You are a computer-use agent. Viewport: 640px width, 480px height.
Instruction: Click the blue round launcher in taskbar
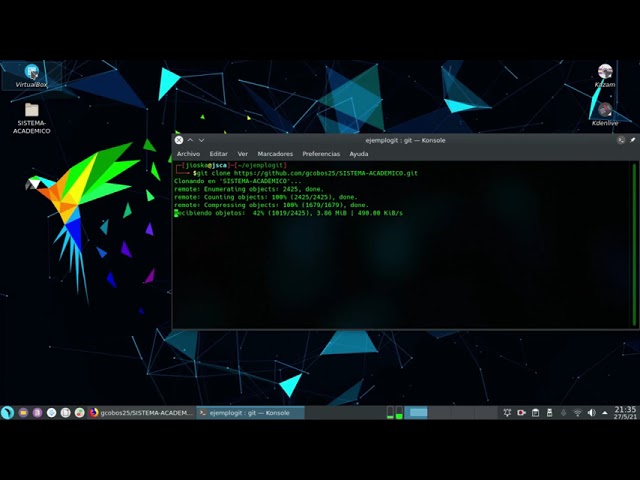coord(51,413)
